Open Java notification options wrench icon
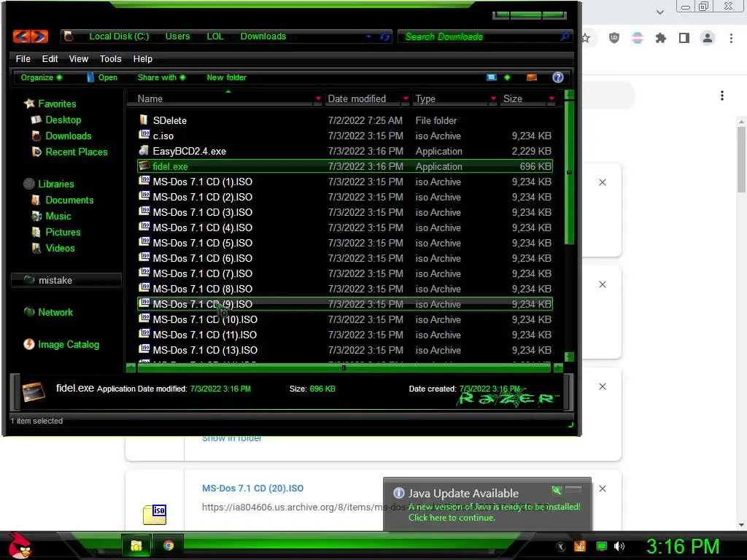Viewport: 747px width, 560px height. click(557, 490)
